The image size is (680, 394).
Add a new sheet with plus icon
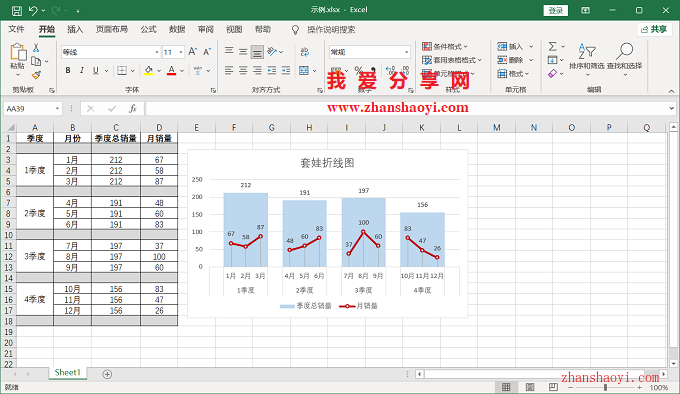[107, 374]
